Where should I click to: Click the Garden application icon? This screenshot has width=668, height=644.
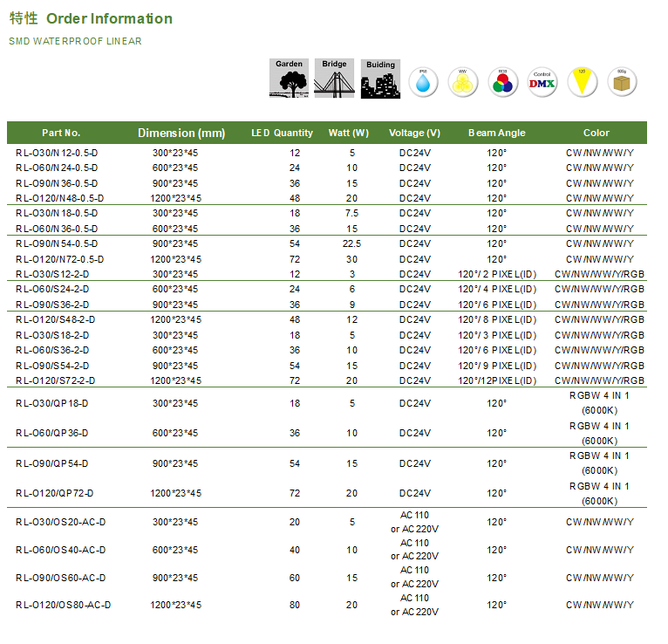[290, 78]
